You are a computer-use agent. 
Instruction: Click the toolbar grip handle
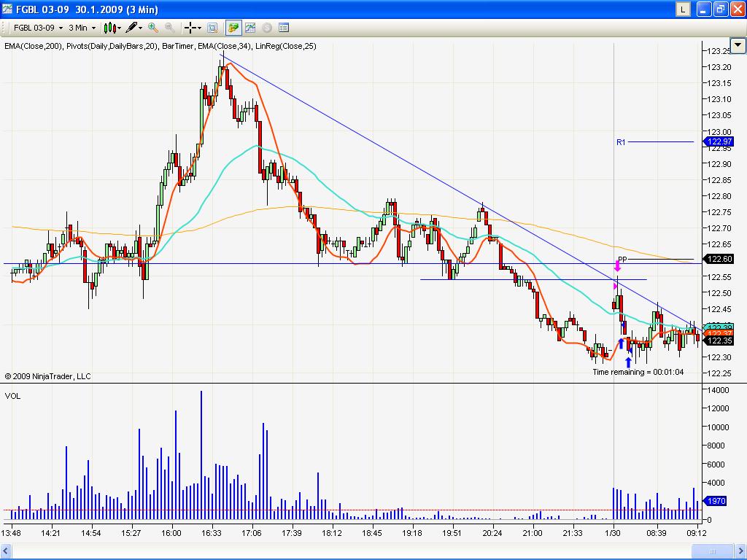coord(4,28)
